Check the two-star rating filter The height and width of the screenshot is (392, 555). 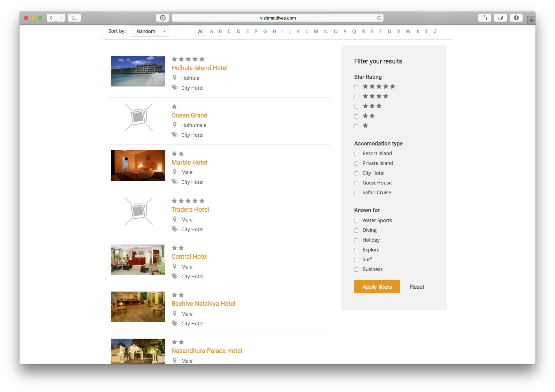(x=356, y=116)
